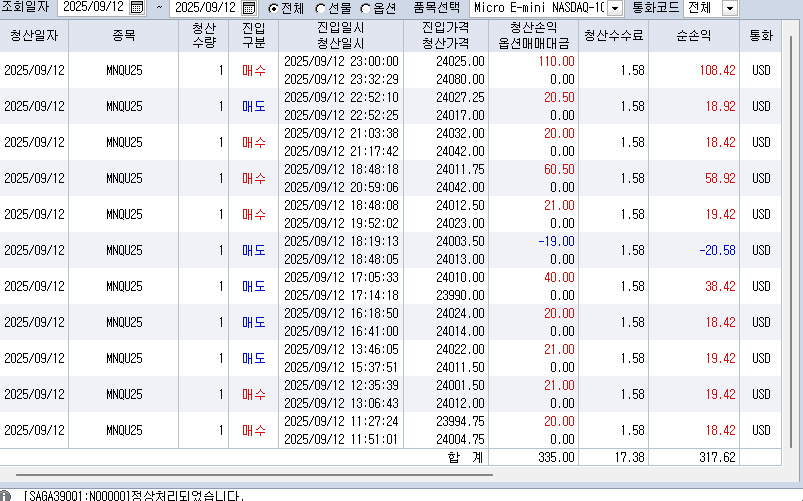The image size is (803, 501).
Task: Click the 진입구분 column header
Action: coord(253,36)
